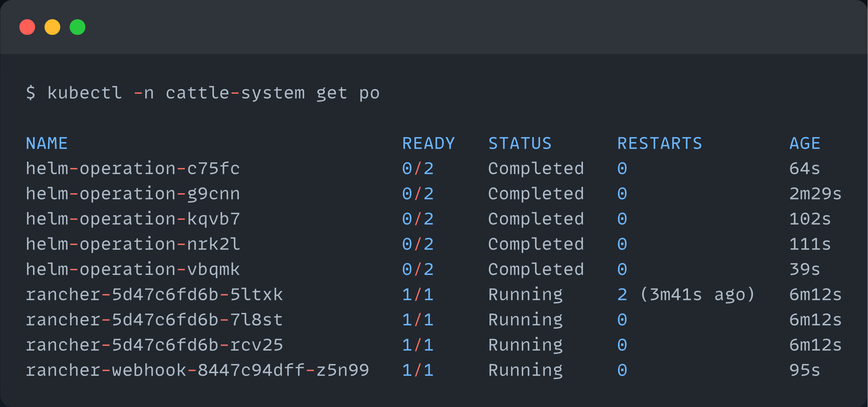Click the Running status of rancher-5d47c6fd6b-7l8st
Screen dimensions: 868x407
pos(525,319)
